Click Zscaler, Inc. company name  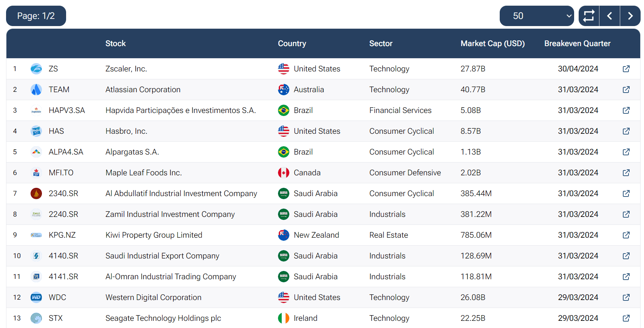point(126,69)
